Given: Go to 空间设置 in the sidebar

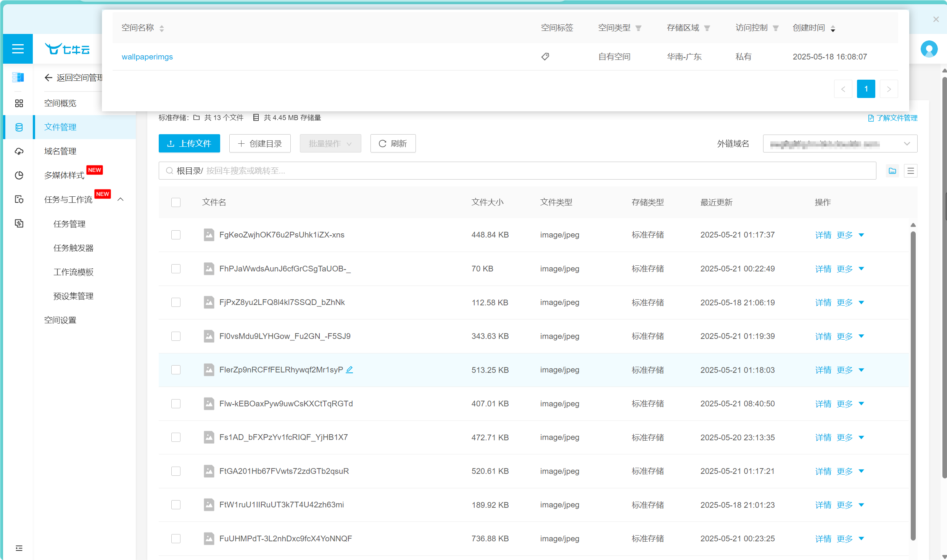Looking at the screenshot, I should click(60, 320).
